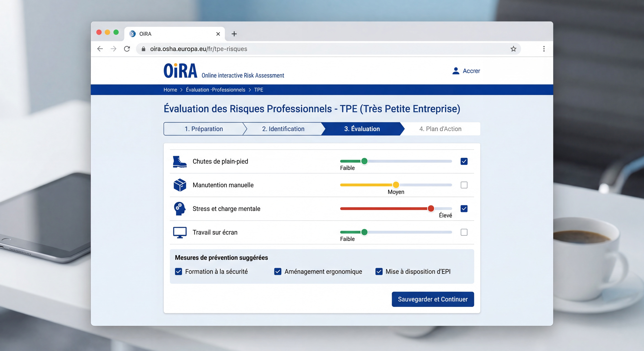The width and height of the screenshot is (644, 351).
Task: Uncheck Formation à la sécurité
Action: [178, 272]
